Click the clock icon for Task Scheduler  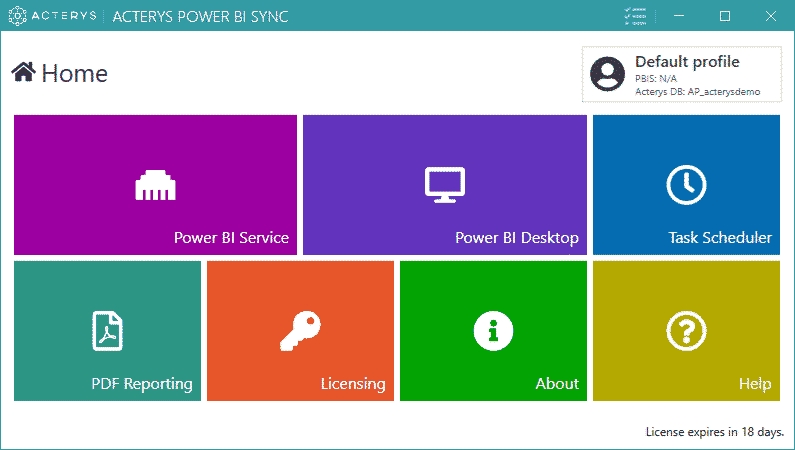(686, 184)
